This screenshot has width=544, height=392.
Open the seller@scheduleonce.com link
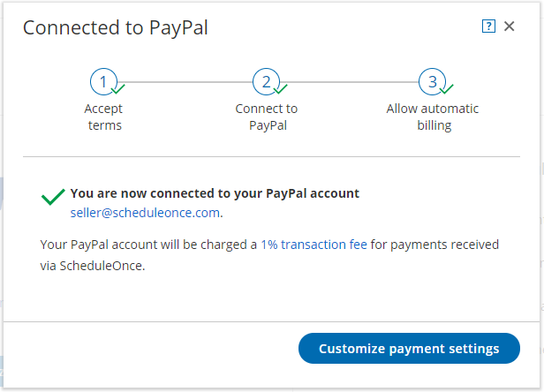[145, 213]
